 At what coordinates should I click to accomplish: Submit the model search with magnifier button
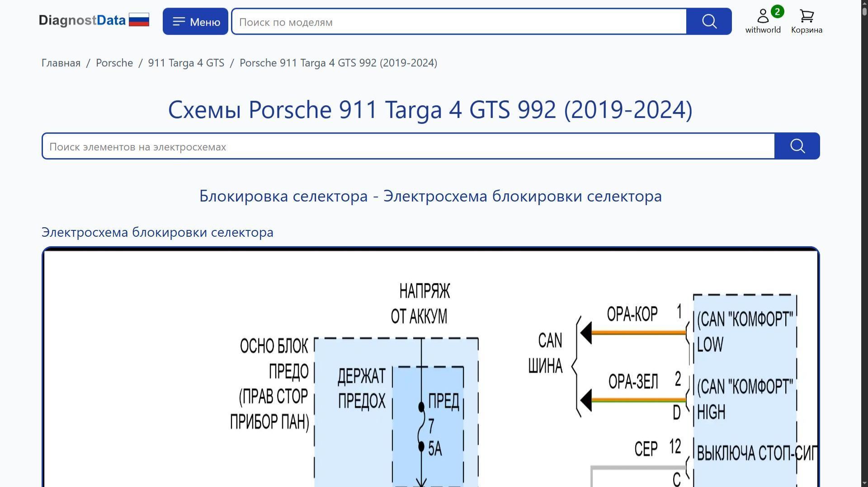click(709, 21)
